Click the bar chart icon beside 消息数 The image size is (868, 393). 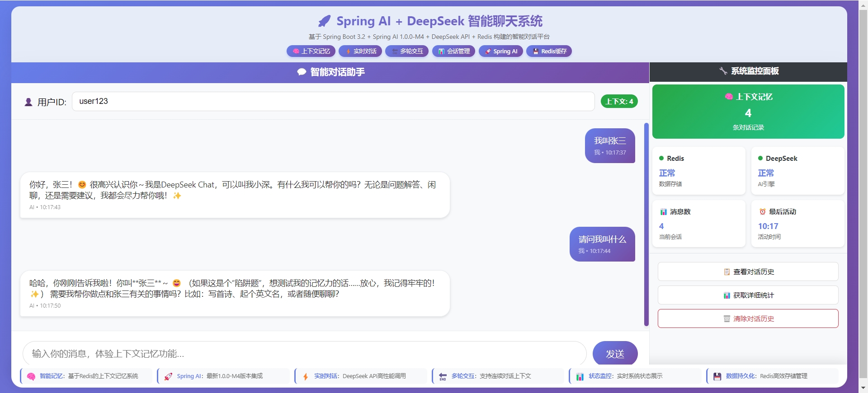click(x=663, y=212)
